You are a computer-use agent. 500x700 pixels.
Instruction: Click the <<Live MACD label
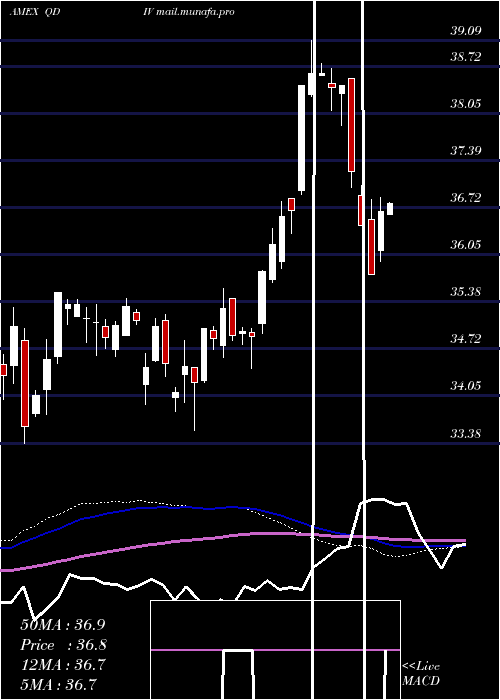click(421, 673)
